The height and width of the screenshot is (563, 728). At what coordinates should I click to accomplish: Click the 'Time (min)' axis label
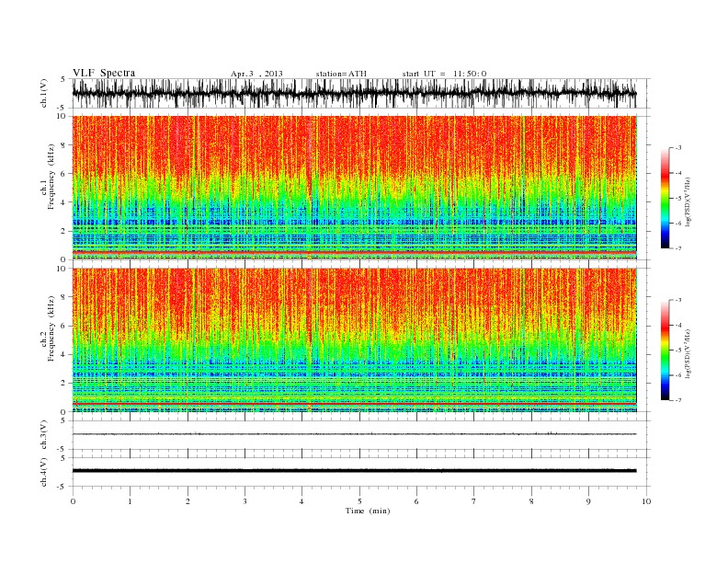(368, 511)
